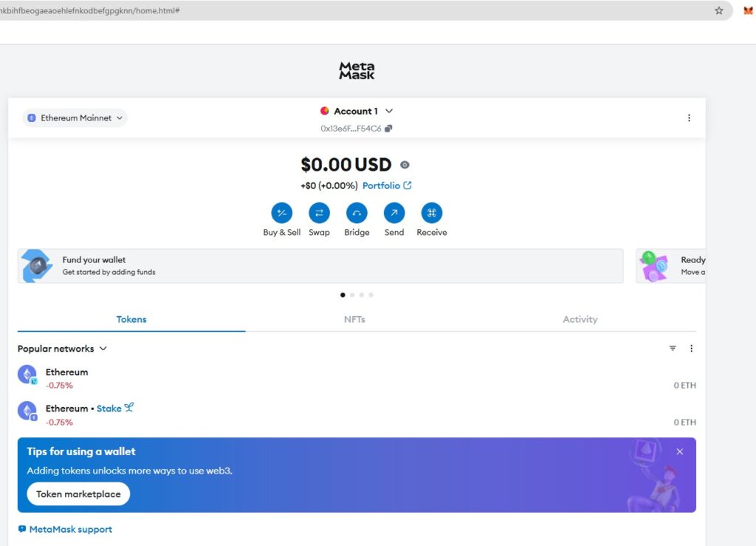
Task: Click the Send arrow icon
Action: [x=394, y=213]
